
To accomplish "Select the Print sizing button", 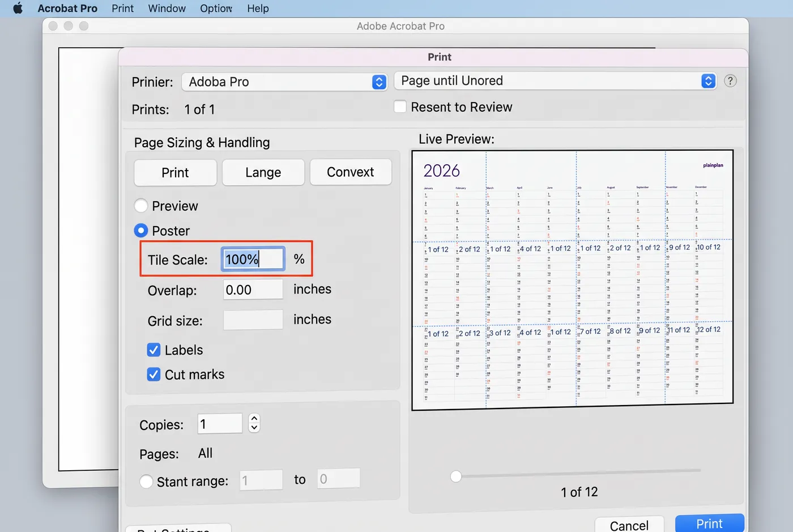I will [175, 172].
